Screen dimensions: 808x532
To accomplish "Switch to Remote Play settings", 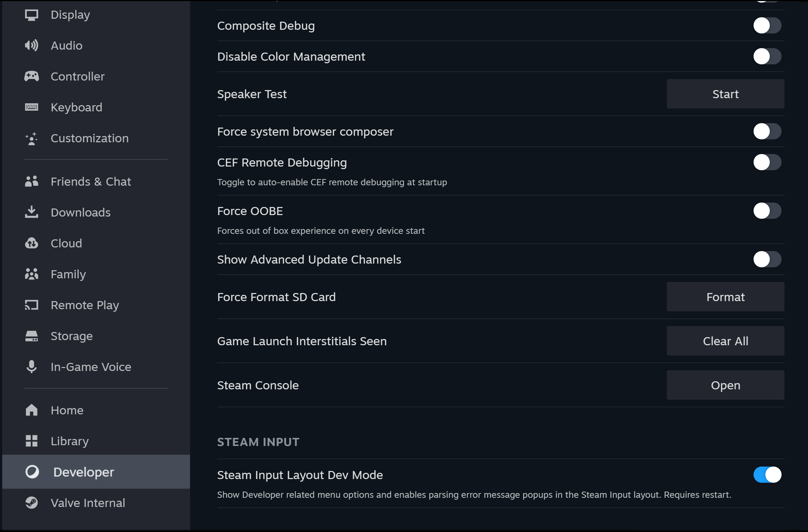I will click(x=96, y=305).
